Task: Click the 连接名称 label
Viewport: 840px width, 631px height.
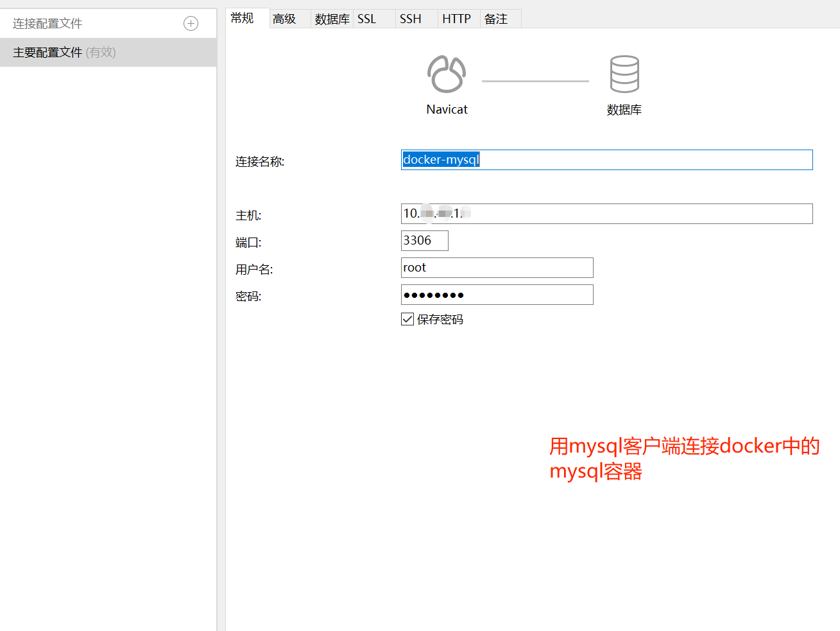Action: [x=260, y=162]
